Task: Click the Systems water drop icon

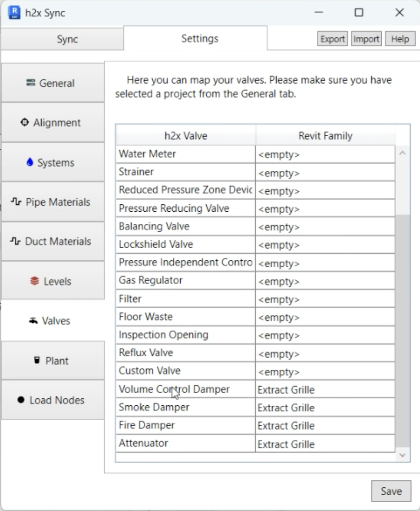Action: coord(30,162)
